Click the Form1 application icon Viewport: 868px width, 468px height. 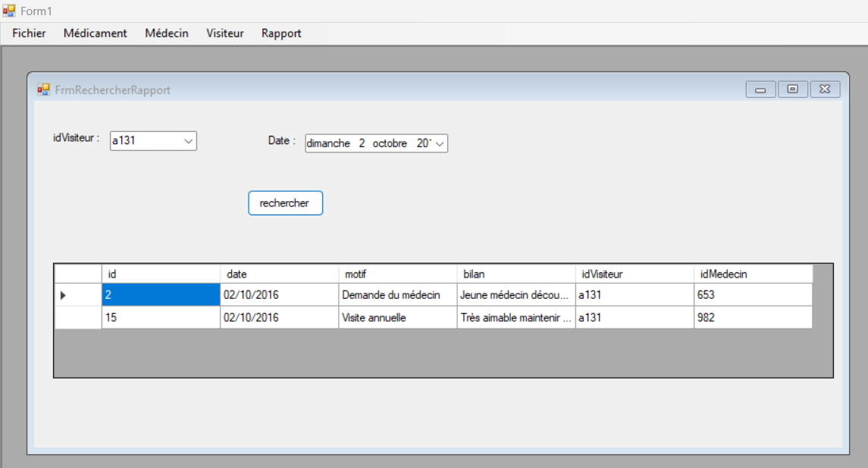(x=9, y=11)
